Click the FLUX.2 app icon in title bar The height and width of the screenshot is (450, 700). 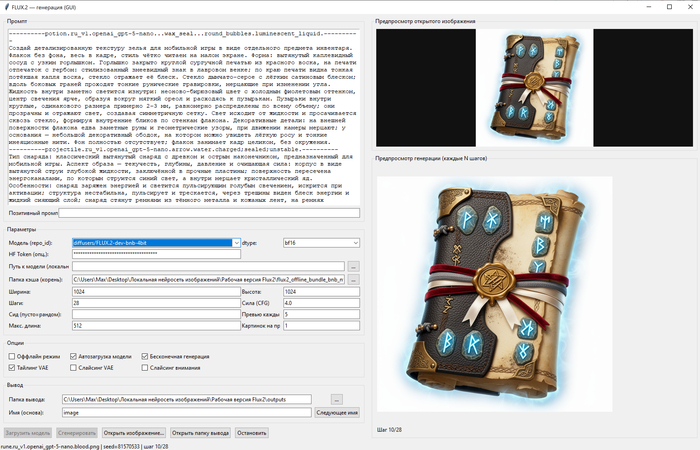click(8, 6)
